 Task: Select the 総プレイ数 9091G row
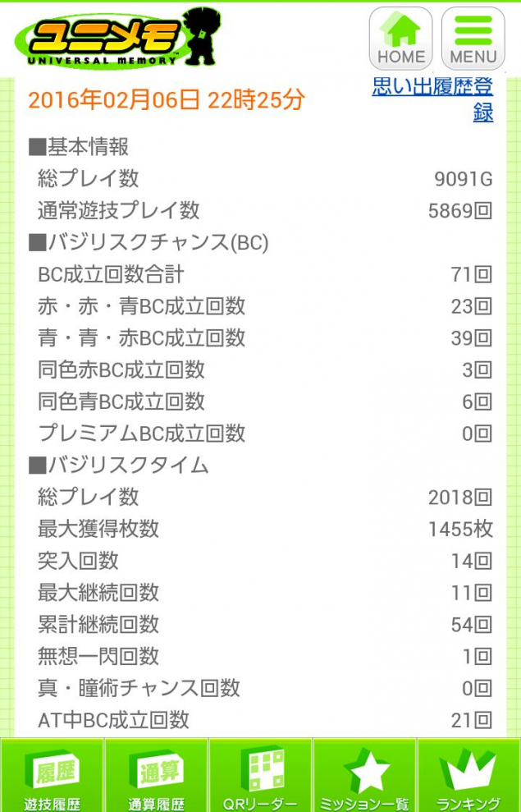pyautogui.click(x=265, y=179)
